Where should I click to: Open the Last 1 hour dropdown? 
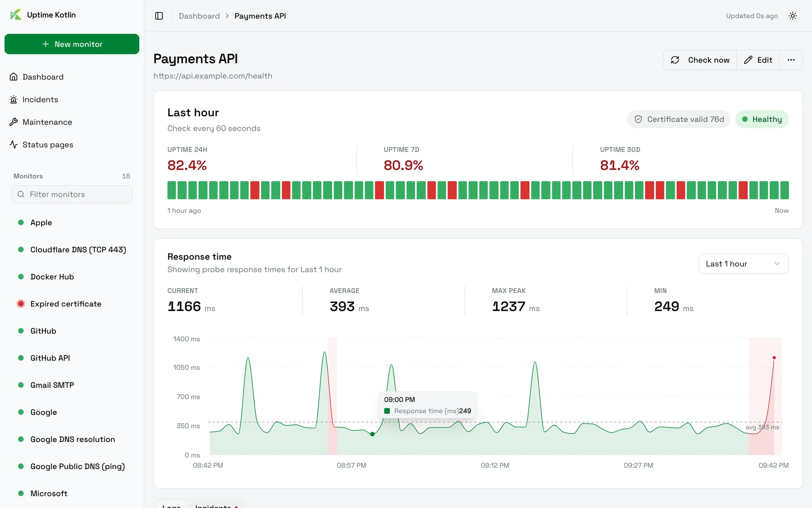pyautogui.click(x=743, y=264)
